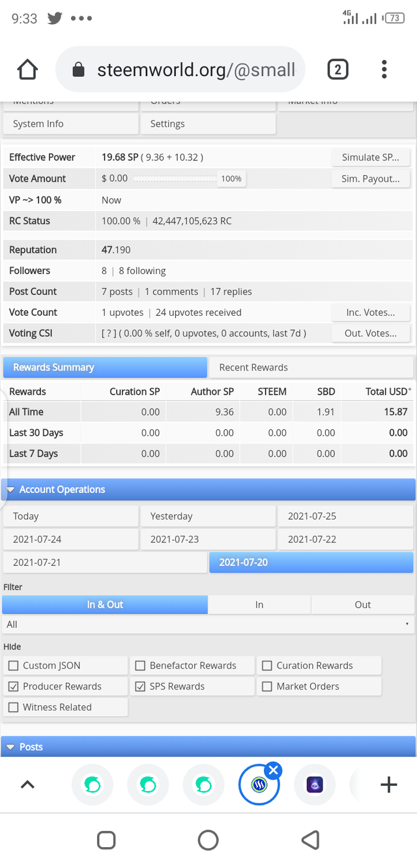Screen dimensions: 417x868
Task: Open the browser three-dot menu
Action: 384,69
